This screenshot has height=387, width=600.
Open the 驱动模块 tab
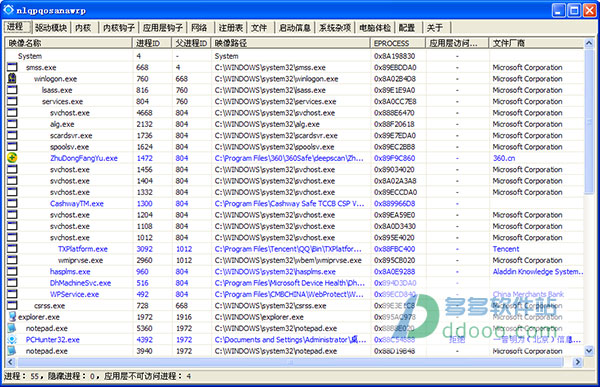coord(51,28)
